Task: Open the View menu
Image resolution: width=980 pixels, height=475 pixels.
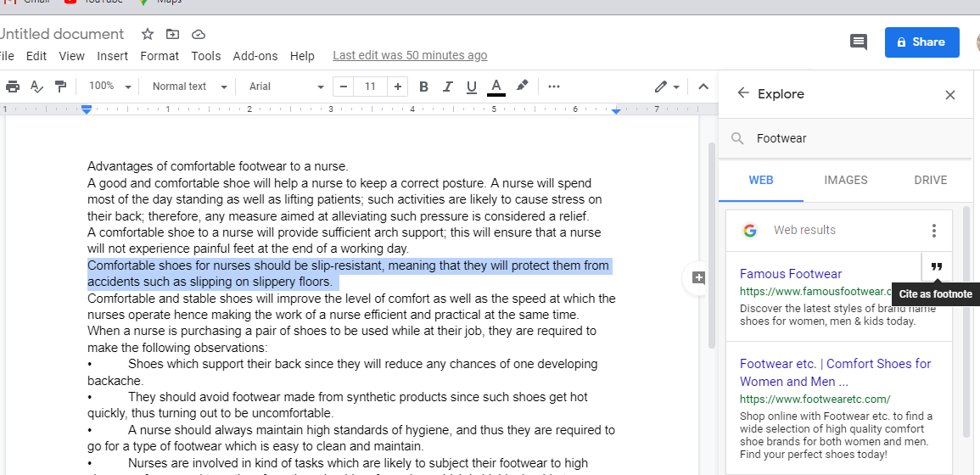Action: coord(72,56)
